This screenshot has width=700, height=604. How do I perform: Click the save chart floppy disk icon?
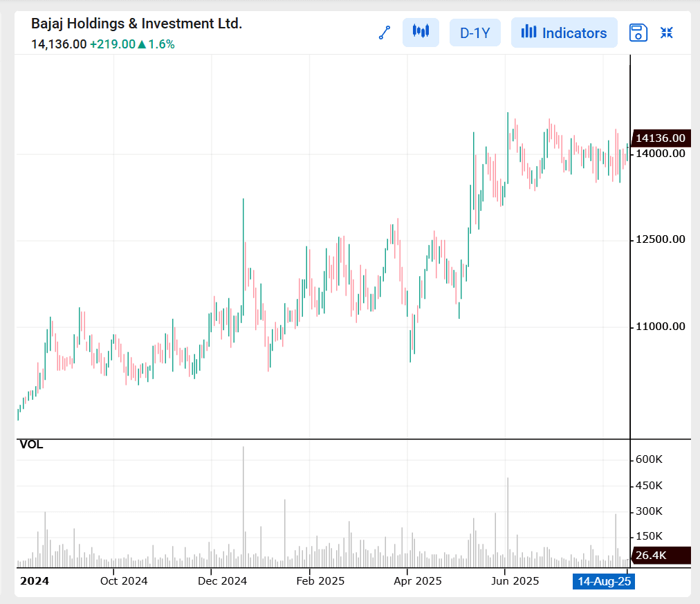pyautogui.click(x=638, y=33)
